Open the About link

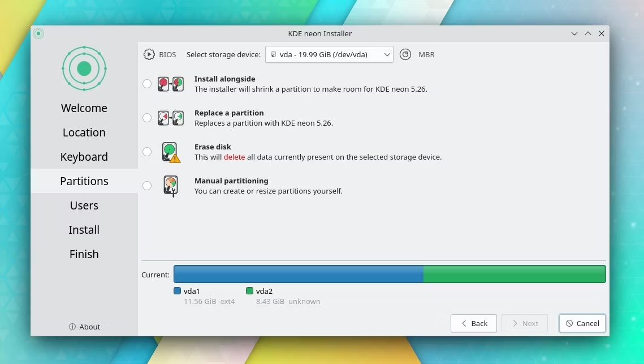85,327
